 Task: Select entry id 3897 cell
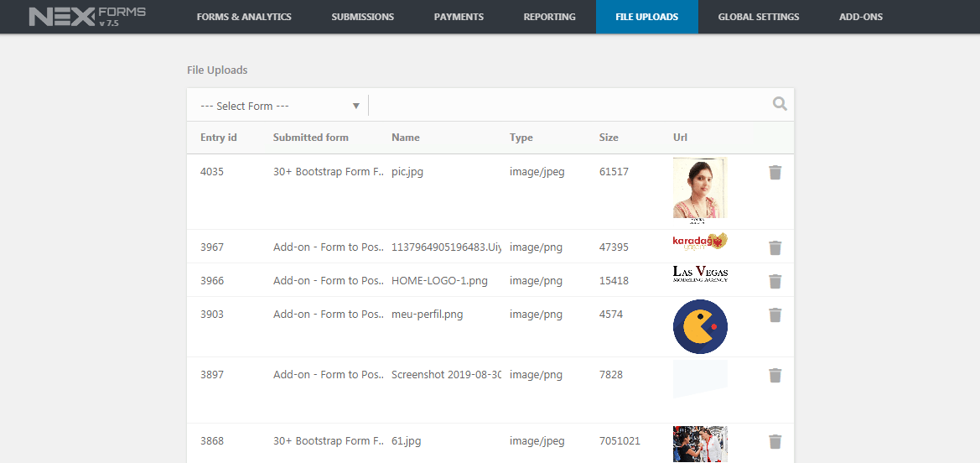[x=212, y=375]
